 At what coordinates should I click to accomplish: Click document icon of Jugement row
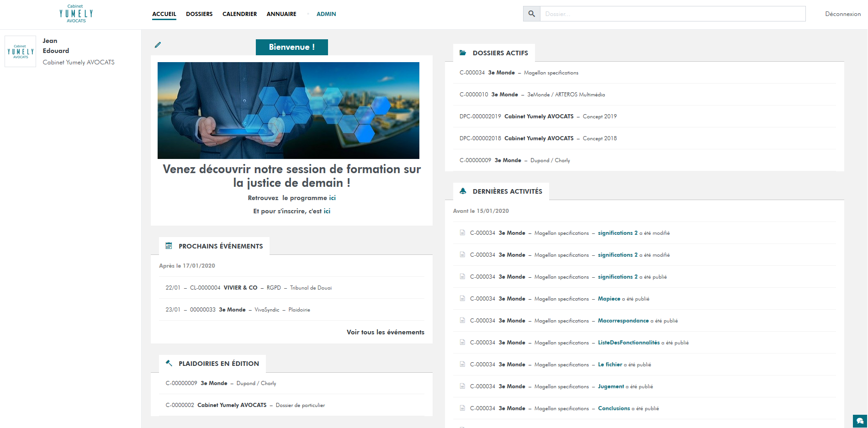[462, 386]
